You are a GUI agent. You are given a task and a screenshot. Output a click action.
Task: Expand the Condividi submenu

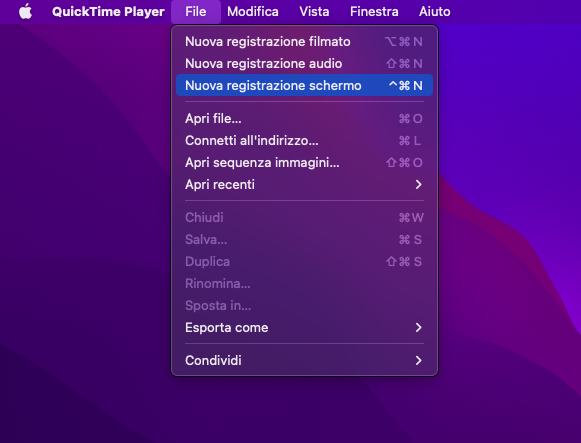304,360
